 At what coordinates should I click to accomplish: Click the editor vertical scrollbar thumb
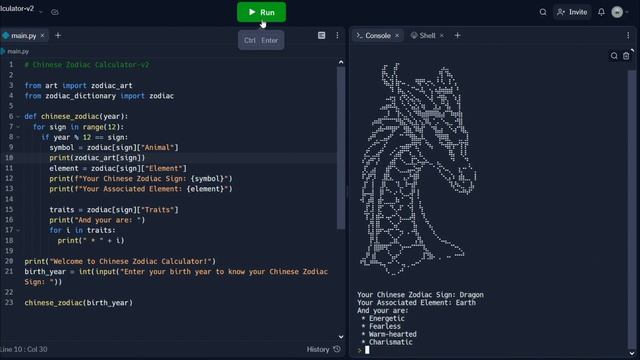click(341, 148)
